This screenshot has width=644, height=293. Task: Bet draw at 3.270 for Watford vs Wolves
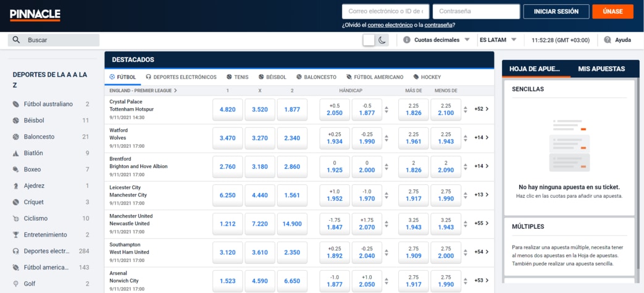260,138
